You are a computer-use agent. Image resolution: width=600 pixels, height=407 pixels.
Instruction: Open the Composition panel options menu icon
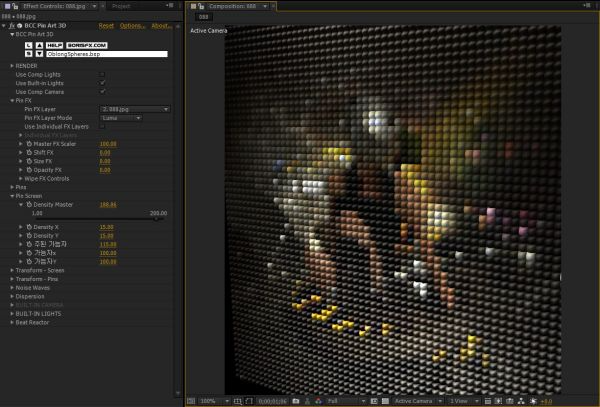click(x=587, y=5)
